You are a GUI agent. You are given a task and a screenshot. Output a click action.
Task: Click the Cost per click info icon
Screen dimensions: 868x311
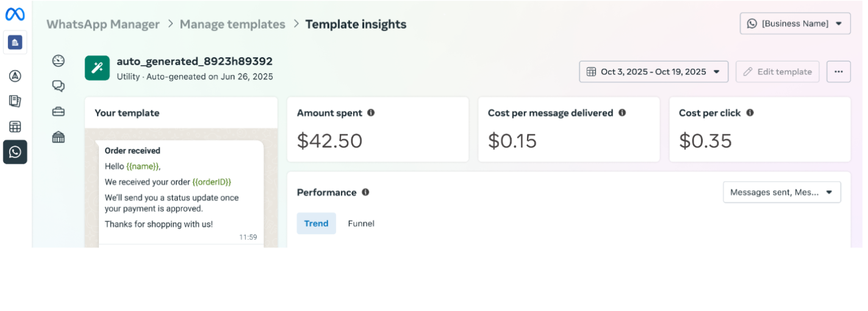[x=750, y=113]
